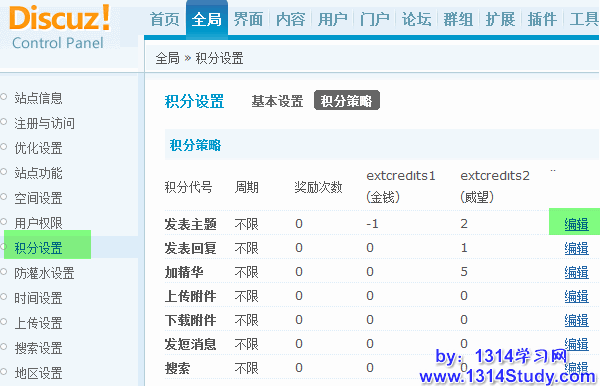Click the 奖励次数 column header
The image size is (600, 386).
[318, 187]
